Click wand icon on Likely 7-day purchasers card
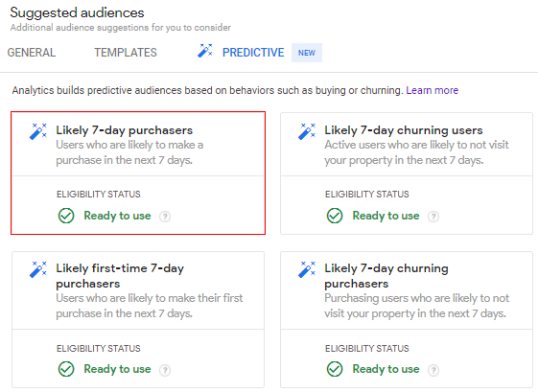Viewport: 538px width, 392px height. click(x=38, y=131)
